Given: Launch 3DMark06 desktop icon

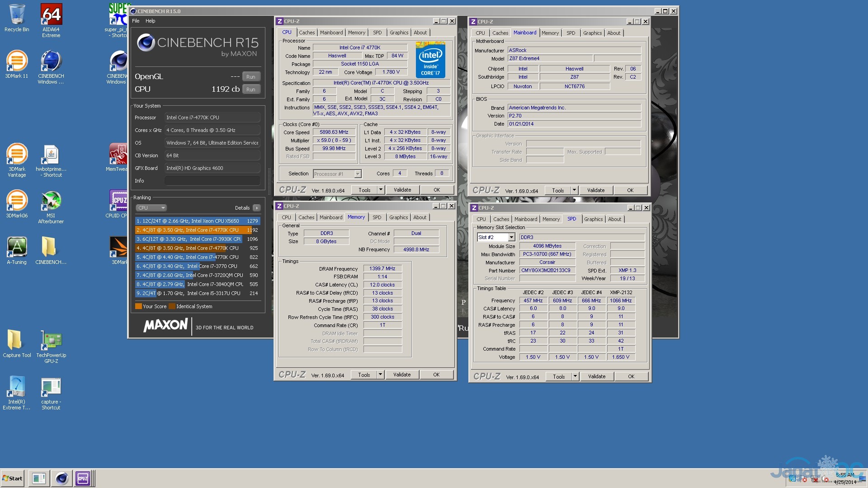Looking at the screenshot, I should [17, 204].
